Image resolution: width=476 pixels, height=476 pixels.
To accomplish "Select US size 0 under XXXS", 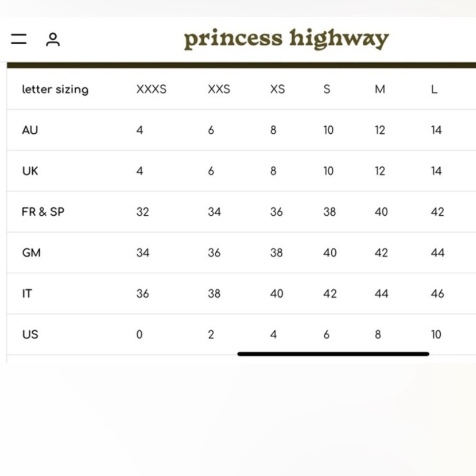I will pos(139,335).
